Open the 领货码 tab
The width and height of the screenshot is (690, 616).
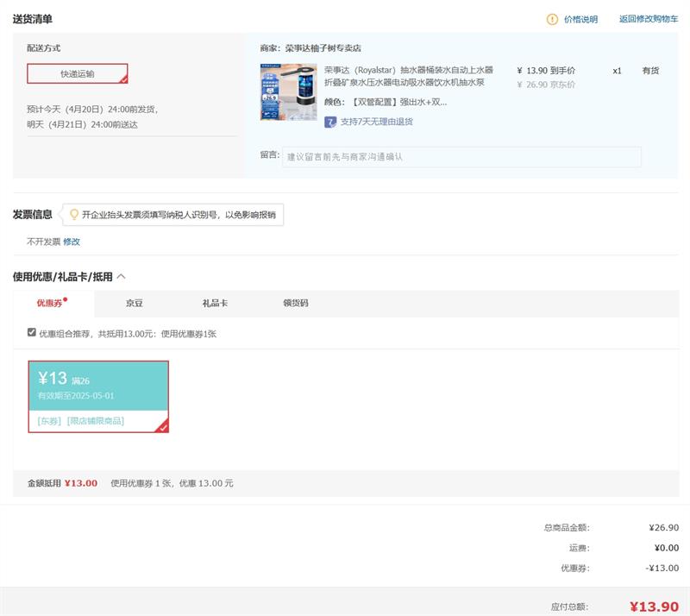click(x=296, y=304)
